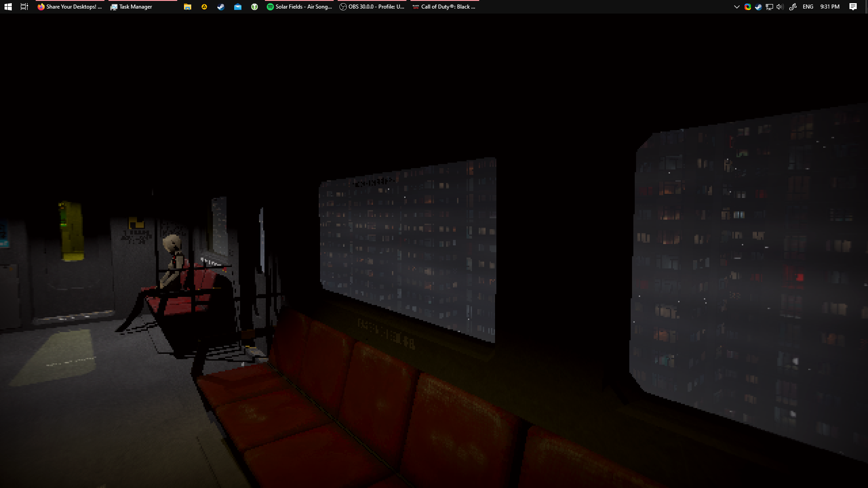Open Task View from the taskbar

click(24, 7)
